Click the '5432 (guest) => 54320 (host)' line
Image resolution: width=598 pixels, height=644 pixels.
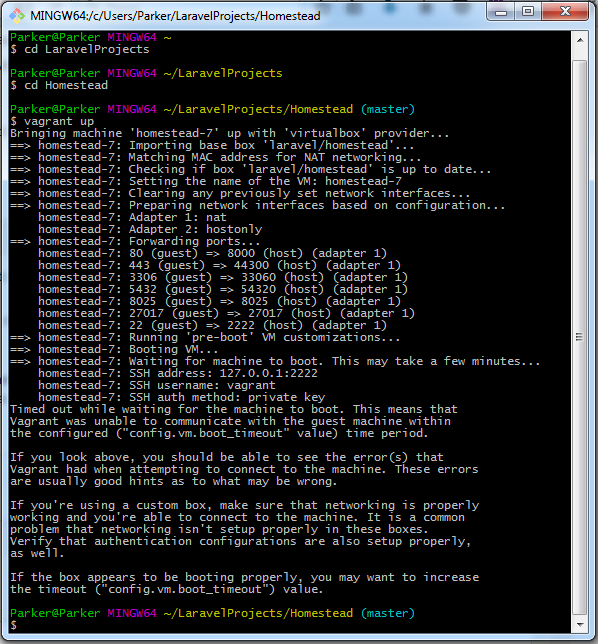[223, 289]
